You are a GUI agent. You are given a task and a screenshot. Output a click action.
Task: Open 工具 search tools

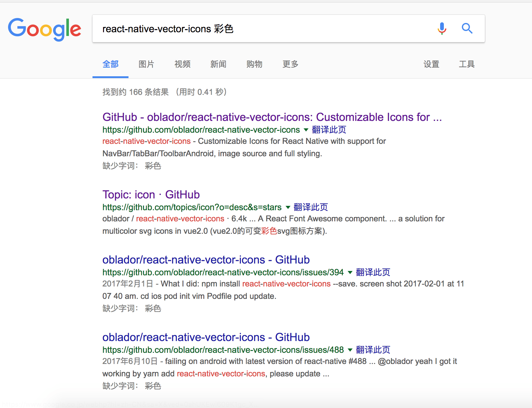click(x=467, y=64)
